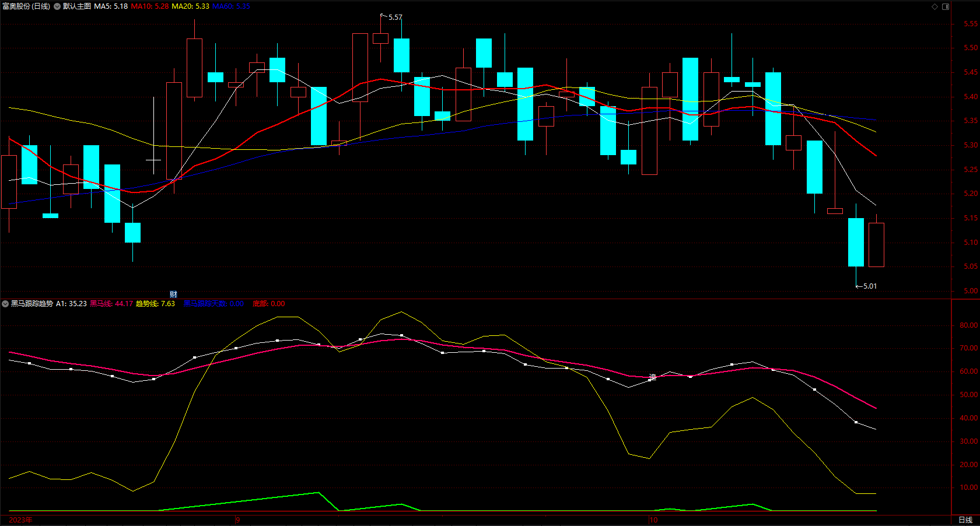Click the 5.00 price axis label
This screenshot has height=526, width=980.
[971, 291]
